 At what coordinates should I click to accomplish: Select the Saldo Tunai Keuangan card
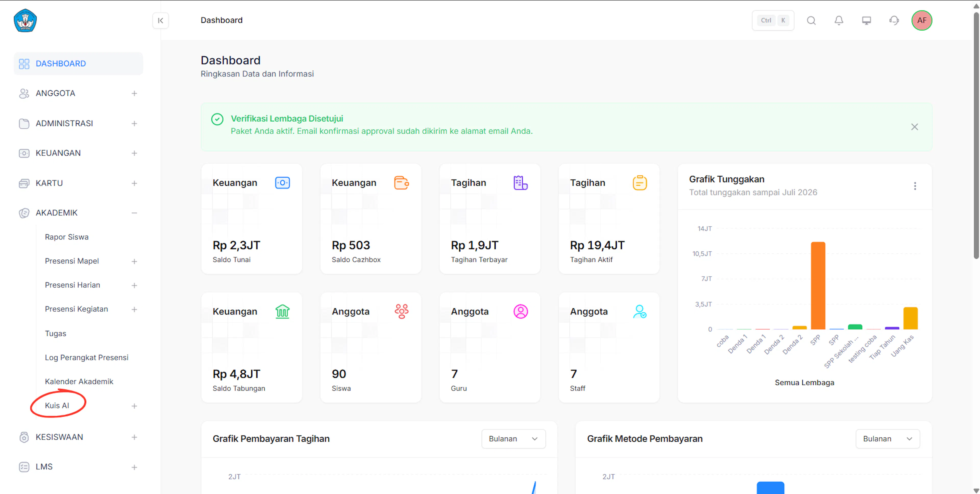[x=251, y=219]
